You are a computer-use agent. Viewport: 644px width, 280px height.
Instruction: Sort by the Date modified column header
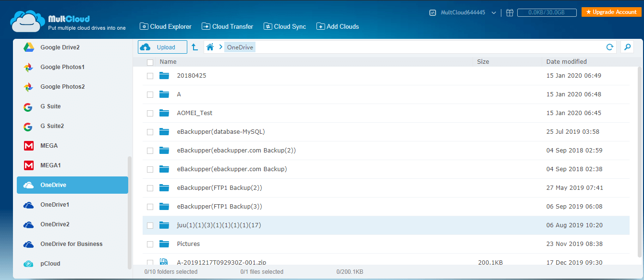click(567, 62)
